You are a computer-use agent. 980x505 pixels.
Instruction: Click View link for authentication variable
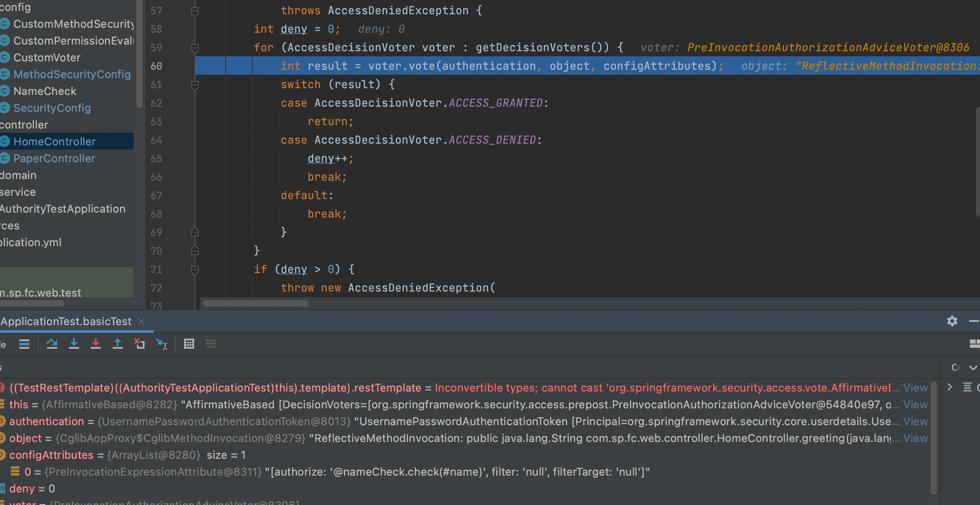tap(915, 421)
